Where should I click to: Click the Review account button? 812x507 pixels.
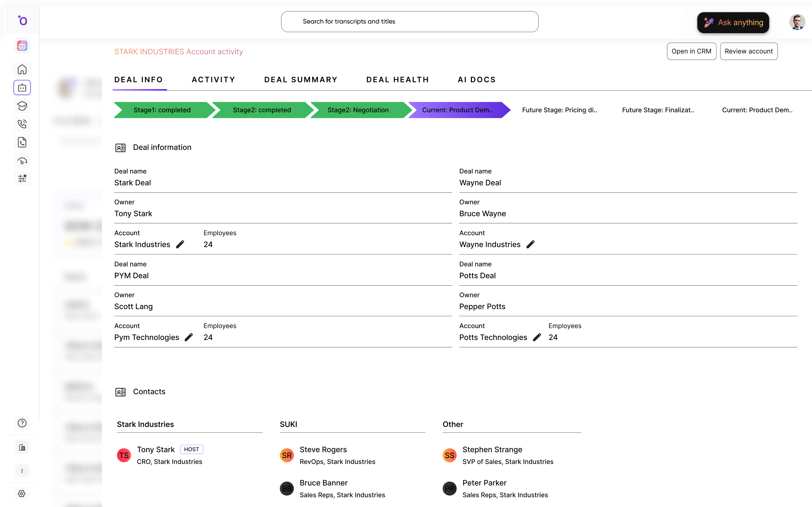tap(749, 51)
